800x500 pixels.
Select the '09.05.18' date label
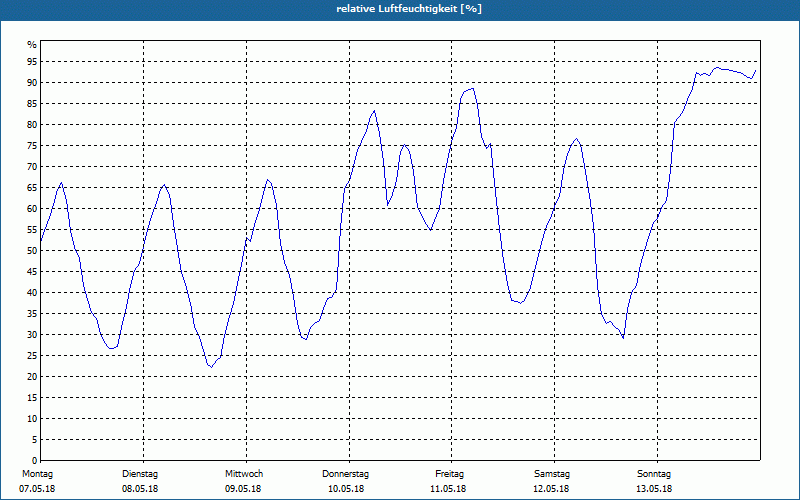(243, 489)
